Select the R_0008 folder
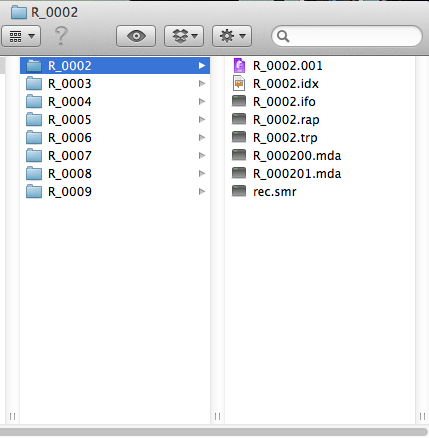Screen dimensions: 429x438 [x=115, y=174]
